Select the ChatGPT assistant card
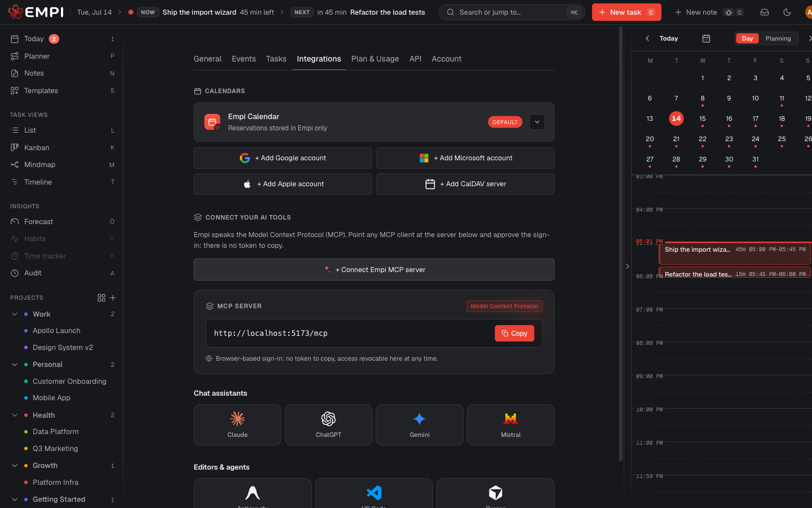812x508 pixels. [329, 425]
